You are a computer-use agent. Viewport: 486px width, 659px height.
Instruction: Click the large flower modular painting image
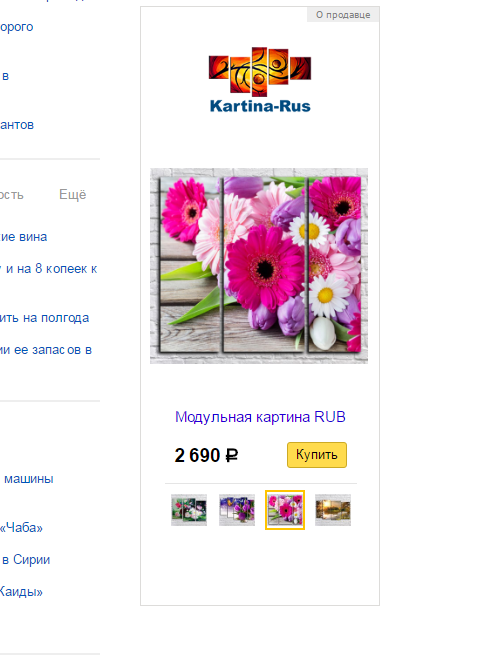tap(259, 266)
